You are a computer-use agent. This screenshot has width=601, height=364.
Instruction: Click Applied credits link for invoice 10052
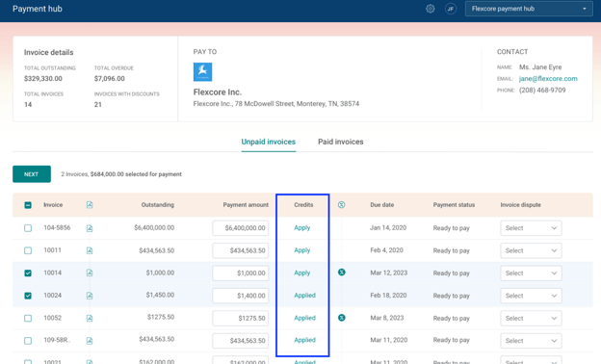coord(304,318)
